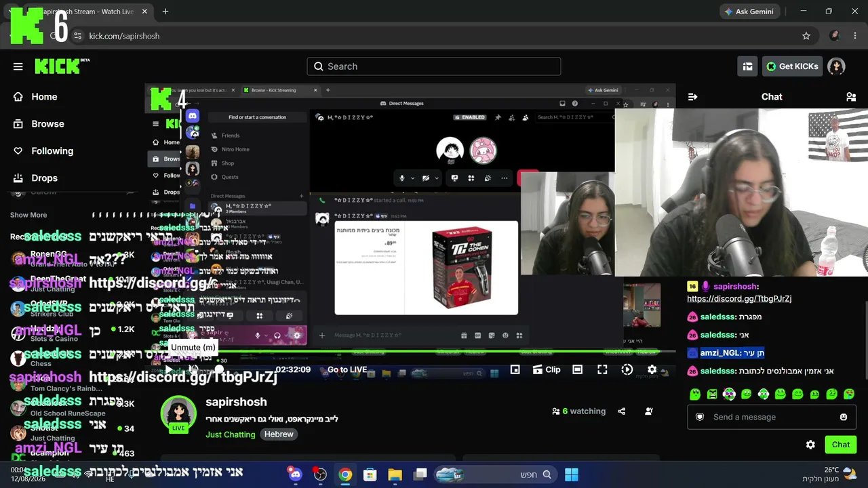
Task: Open the weather widget in taskbar
Action: point(830,474)
